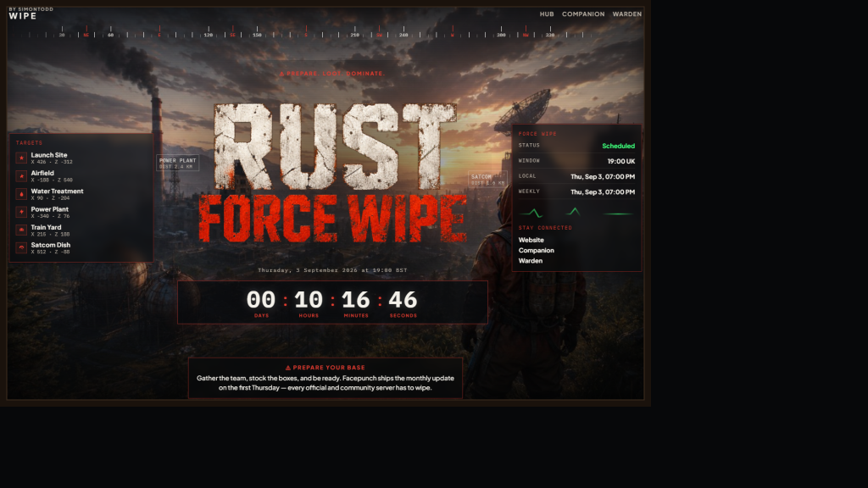Viewport: 868px width, 488px height.
Task: Click the POWER PLANT map marker label
Action: (178, 163)
